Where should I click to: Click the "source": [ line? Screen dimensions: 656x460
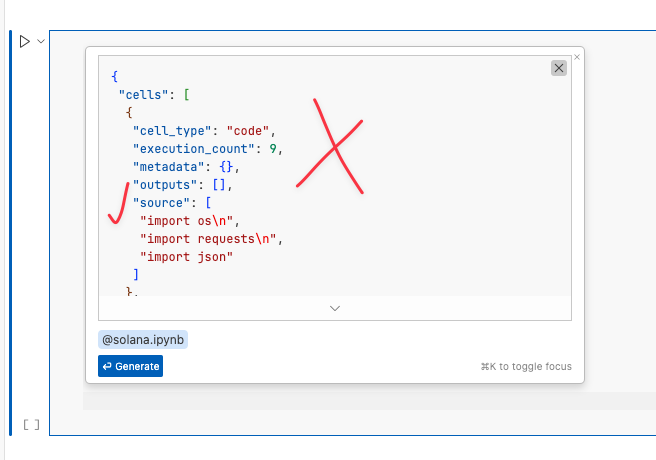(x=172, y=203)
